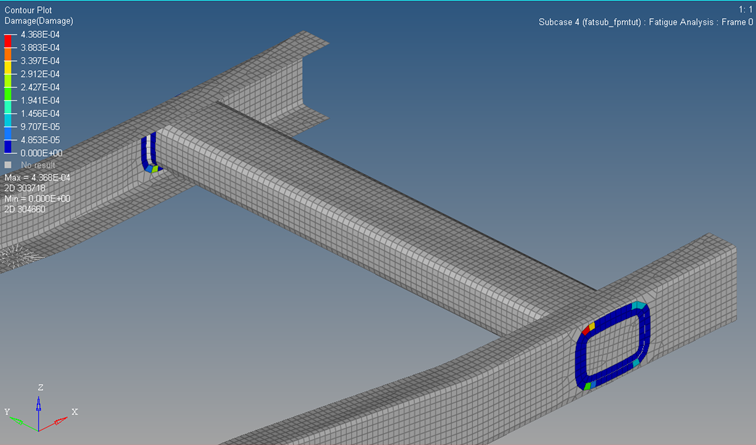This screenshot has width=756, height=445.
Task: Click the dark blue legend band at the bottom
Action: [x=9, y=146]
